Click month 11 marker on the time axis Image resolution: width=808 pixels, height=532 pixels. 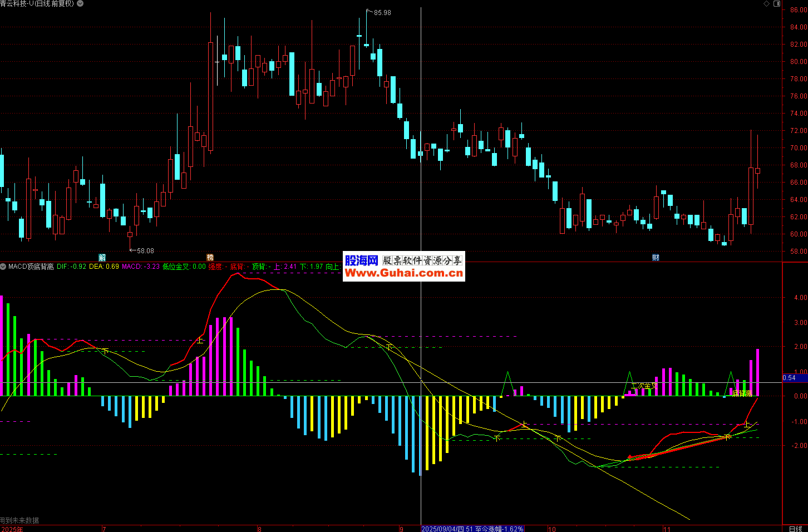[667, 529]
